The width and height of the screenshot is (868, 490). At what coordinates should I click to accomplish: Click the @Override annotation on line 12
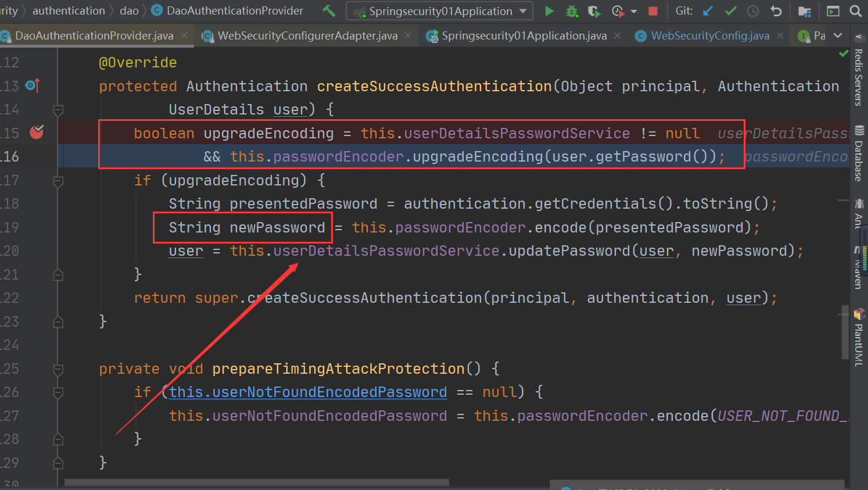coord(138,62)
